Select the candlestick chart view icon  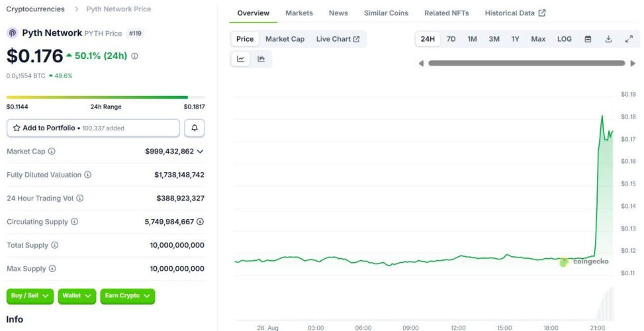coord(261,59)
